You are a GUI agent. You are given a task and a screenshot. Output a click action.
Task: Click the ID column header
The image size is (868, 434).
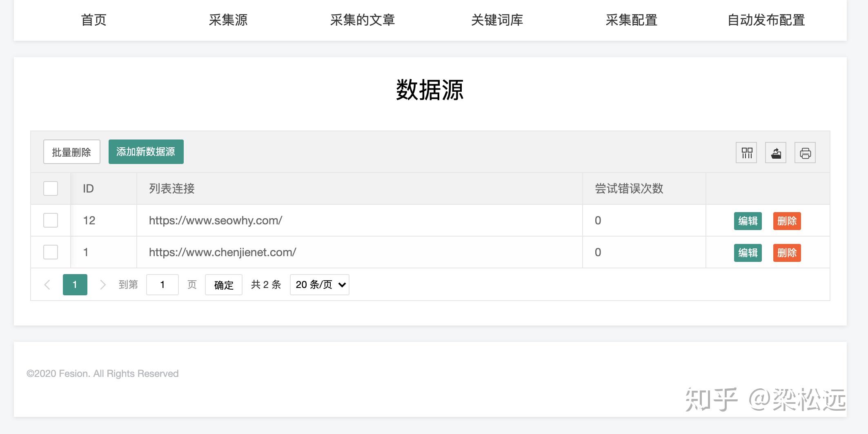point(104,188)
